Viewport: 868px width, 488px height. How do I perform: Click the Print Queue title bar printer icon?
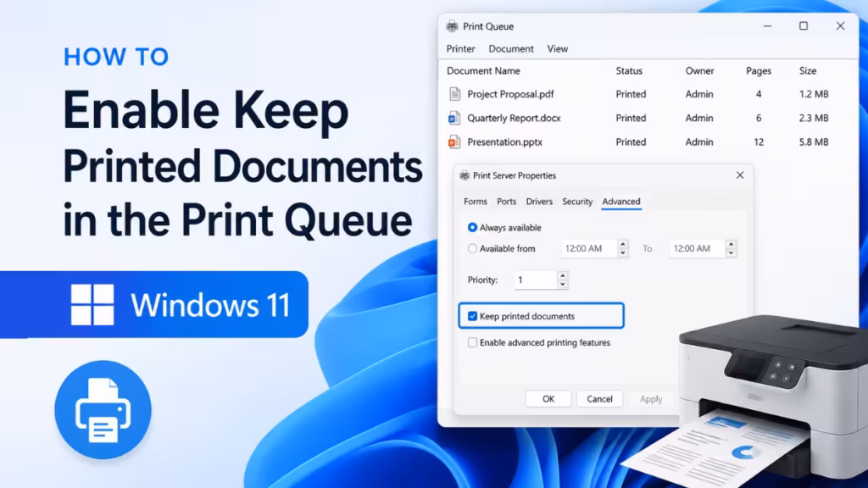[x=453, y=26]
